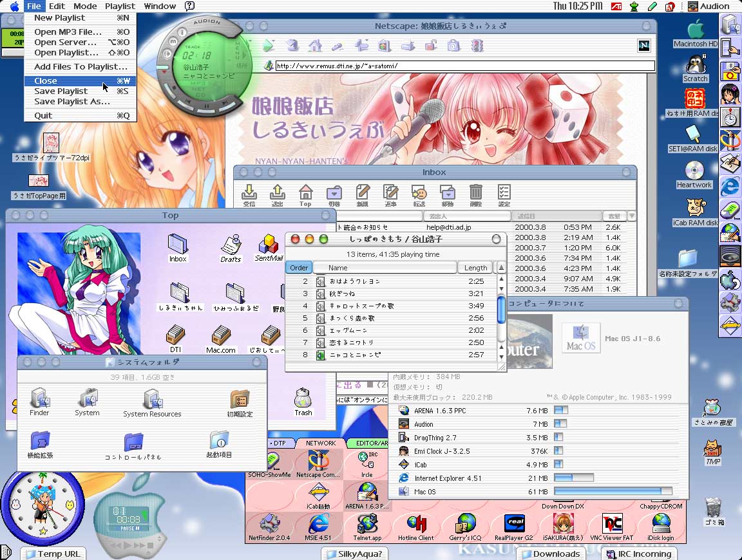The image size is (742, 560).
Task: Click the Internet Explorer 4.51 memory row
Action: click(x=538, y=478)
